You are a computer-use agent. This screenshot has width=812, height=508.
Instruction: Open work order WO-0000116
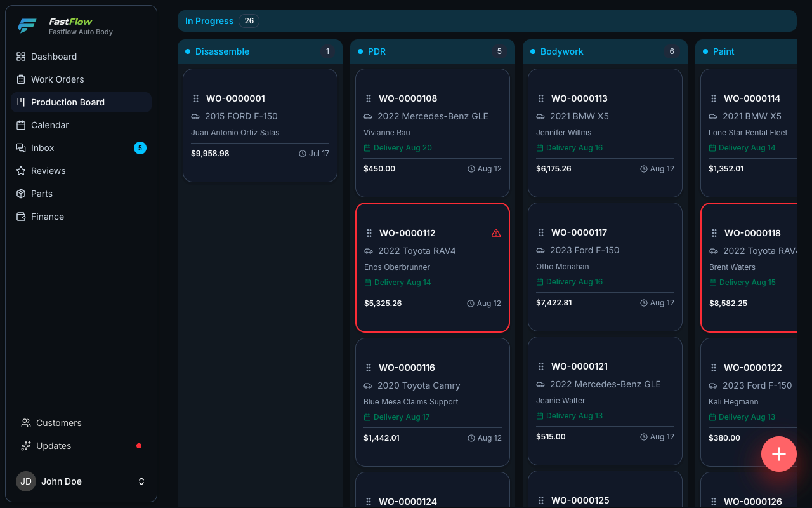(x=407, y=368)
